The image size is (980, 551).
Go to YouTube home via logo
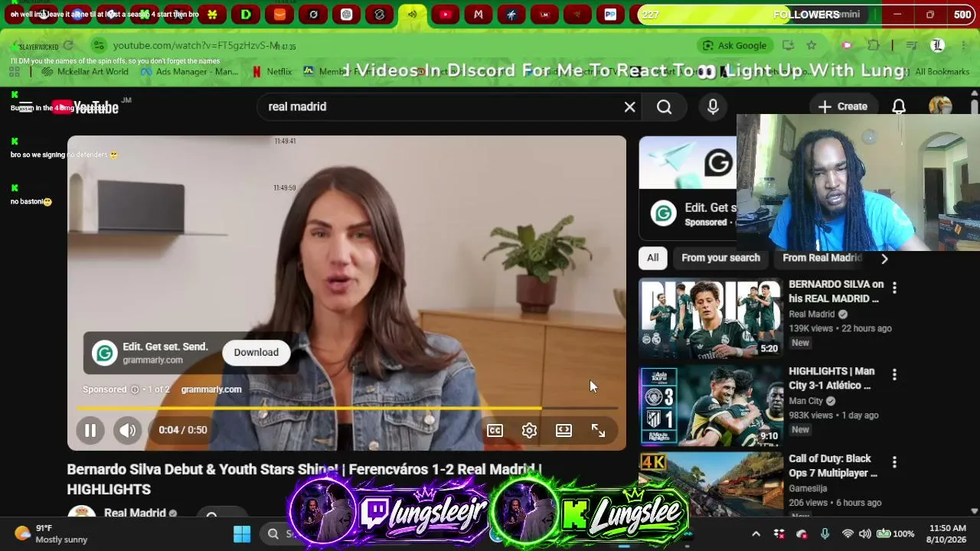(x=86, y=107)
